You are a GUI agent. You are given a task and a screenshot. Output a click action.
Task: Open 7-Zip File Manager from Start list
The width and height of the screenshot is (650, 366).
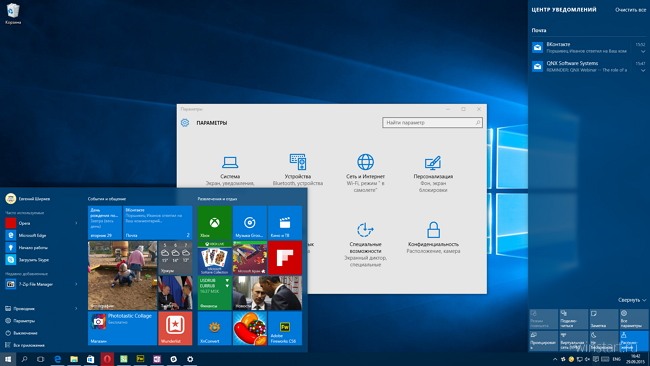pos(37,284)
